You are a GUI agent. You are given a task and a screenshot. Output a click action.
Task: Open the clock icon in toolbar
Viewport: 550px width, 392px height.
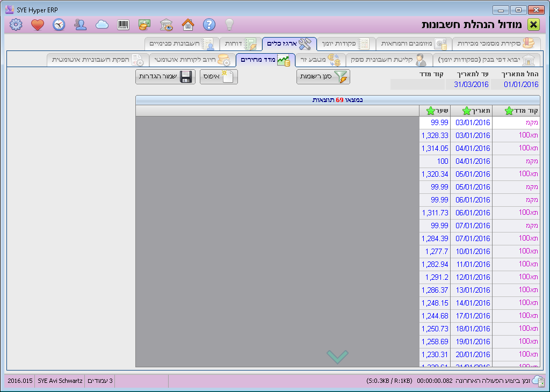pyautogui.click(x=59, y=25)
